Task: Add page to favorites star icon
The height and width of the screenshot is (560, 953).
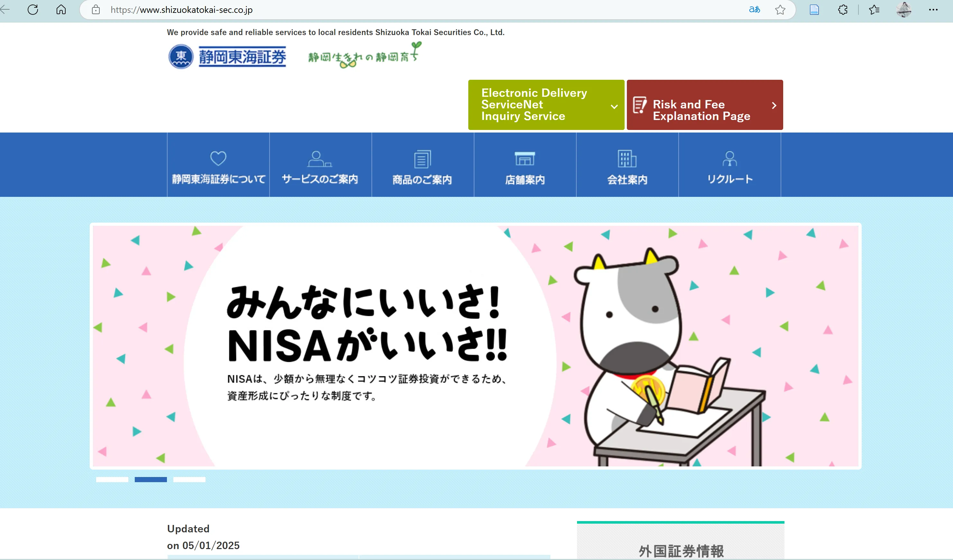Action: coord(780,9)
